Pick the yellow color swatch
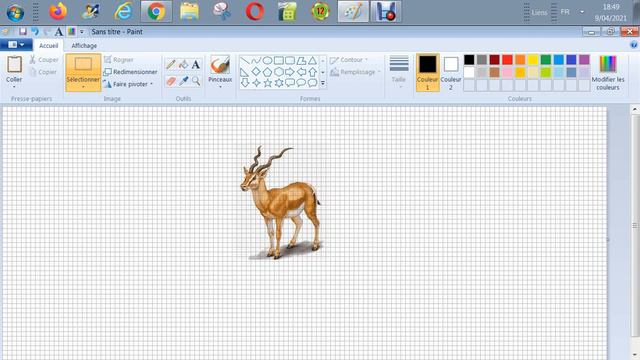The image size is (640, 360). (533, 60)
